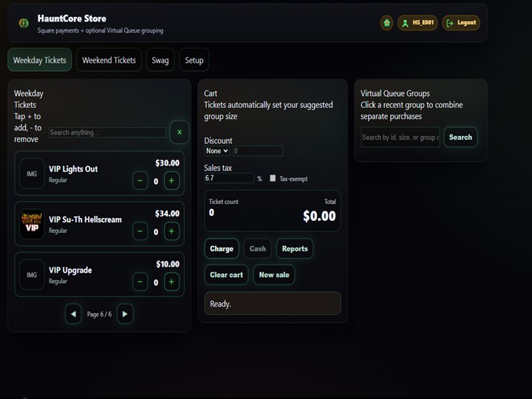Image resolution: width=532 pixels, height=399 pixels.
Task: Open the HS_E001 user profile button
Action: (x=417, y=23)
